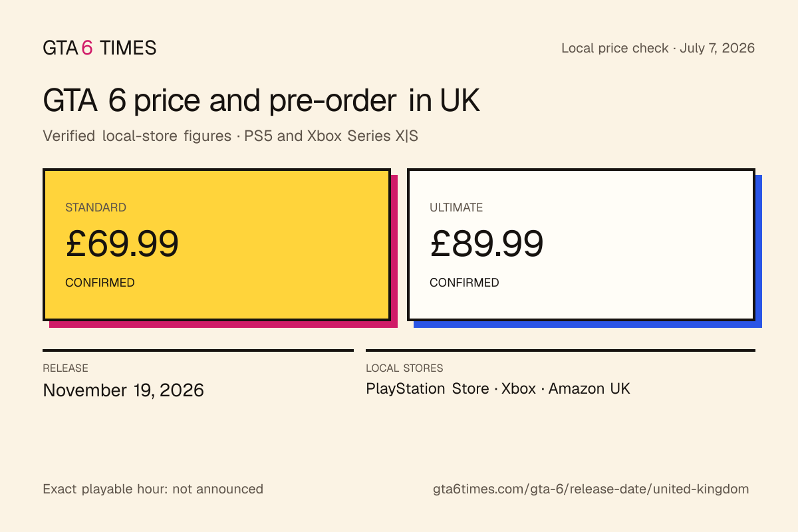798x532 pixels.
Task: Click the £69.99 Standard price
Action: pos(122,244)
